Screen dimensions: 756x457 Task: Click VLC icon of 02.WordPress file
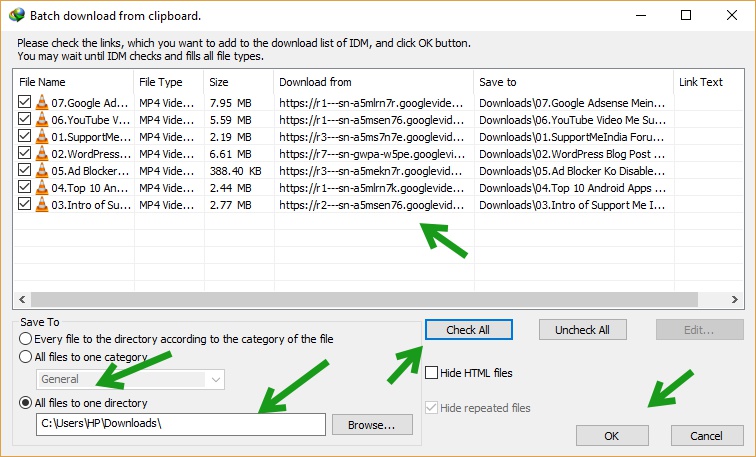[x=42, y=153]
